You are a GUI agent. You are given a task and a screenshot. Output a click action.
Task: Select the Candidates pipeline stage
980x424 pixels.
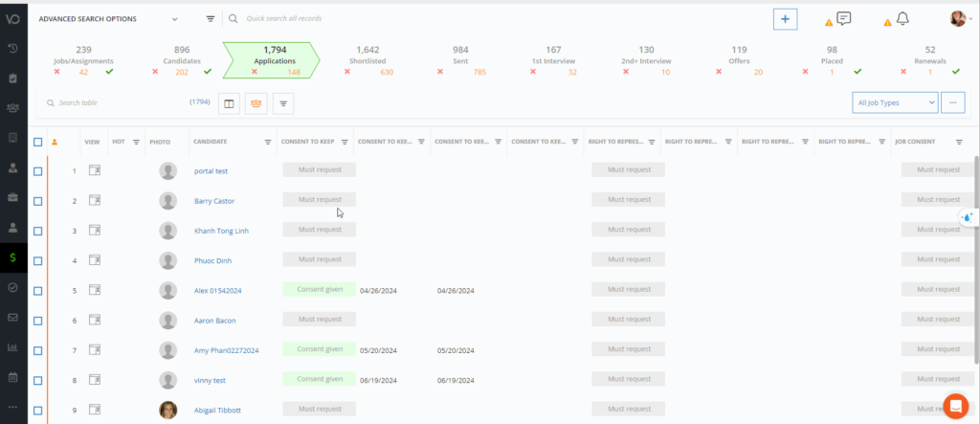(182, 60)
